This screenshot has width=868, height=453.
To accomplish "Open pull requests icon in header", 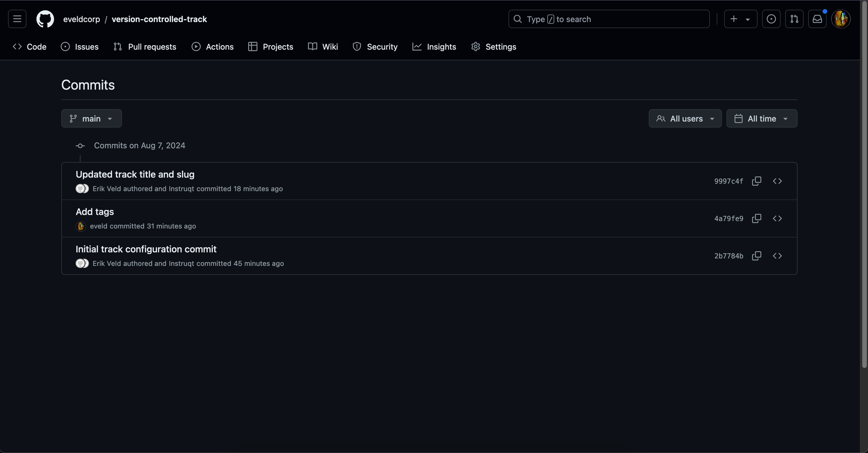I will pyautogui.click(x=794, y=19).
